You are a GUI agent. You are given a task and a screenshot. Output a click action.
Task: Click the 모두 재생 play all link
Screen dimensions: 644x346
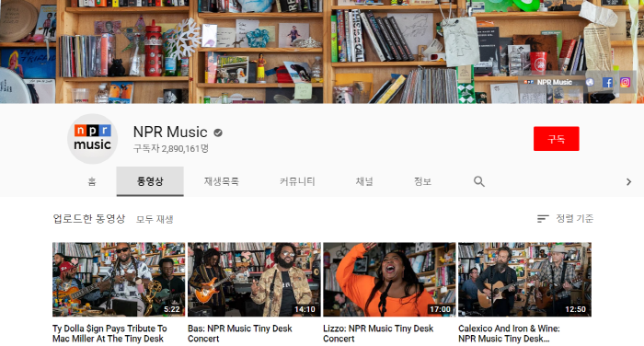pyautogui.click(x=155, y=219)
